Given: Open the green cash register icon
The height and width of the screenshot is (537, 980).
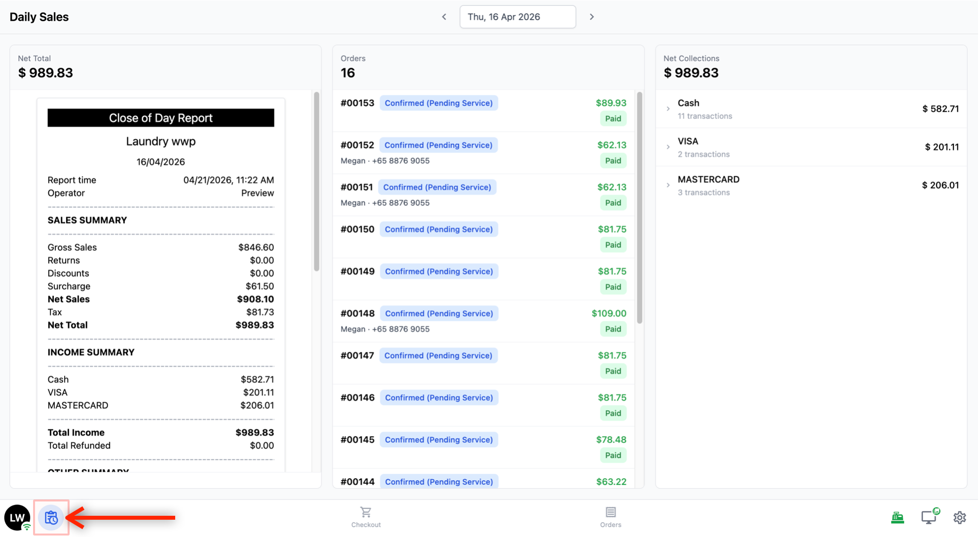Looking at the screenshot, I should coord(897,517).
